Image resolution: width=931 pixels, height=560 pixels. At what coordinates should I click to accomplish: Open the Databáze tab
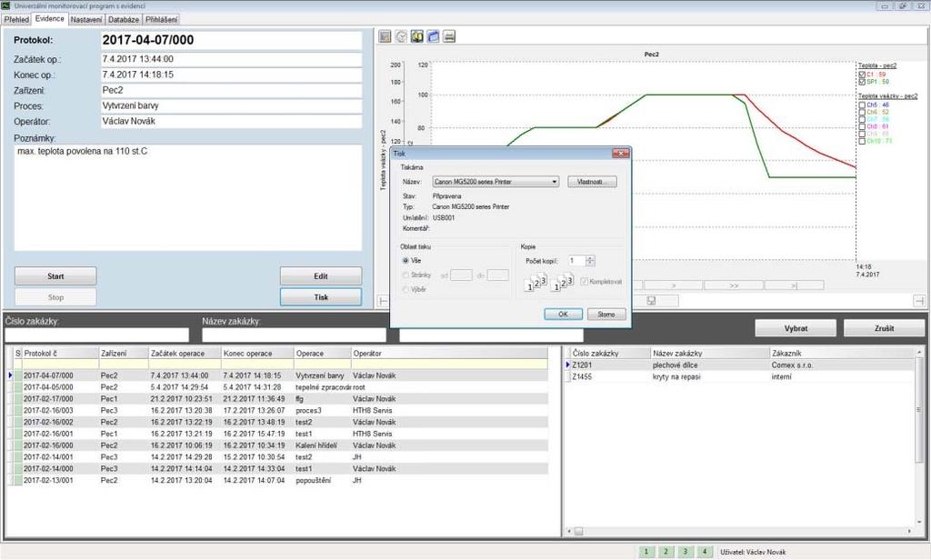124,20
